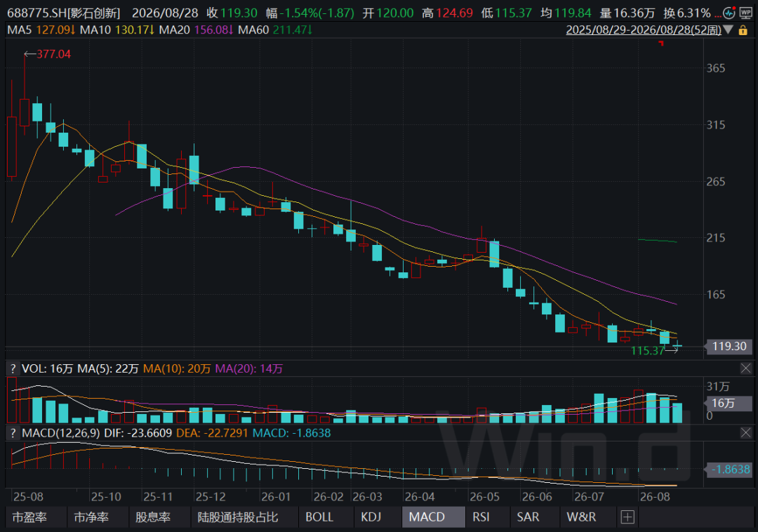Click the 315 price axis label

click(716, 125)
